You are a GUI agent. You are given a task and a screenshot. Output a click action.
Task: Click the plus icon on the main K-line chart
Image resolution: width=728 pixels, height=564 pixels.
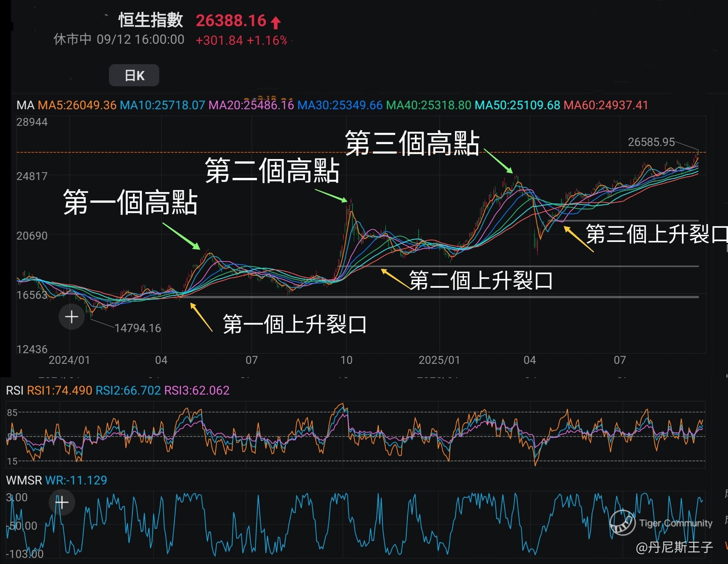(x=71, y=317)
